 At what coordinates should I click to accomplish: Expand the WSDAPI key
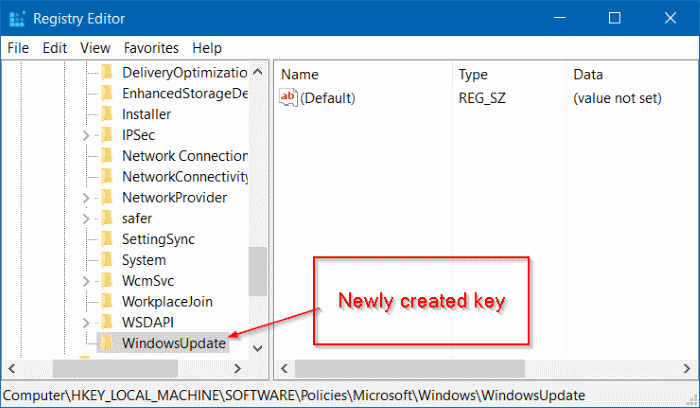coord(86,323)
